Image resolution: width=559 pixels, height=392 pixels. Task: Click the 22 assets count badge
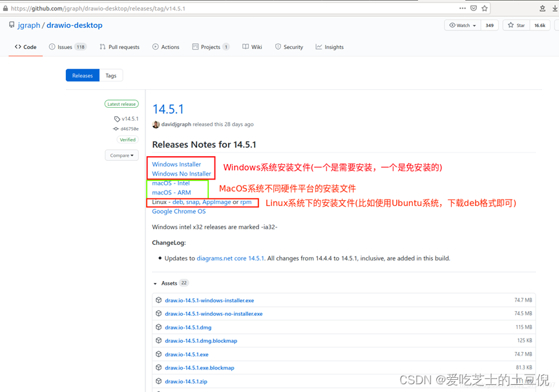[184, 283]
